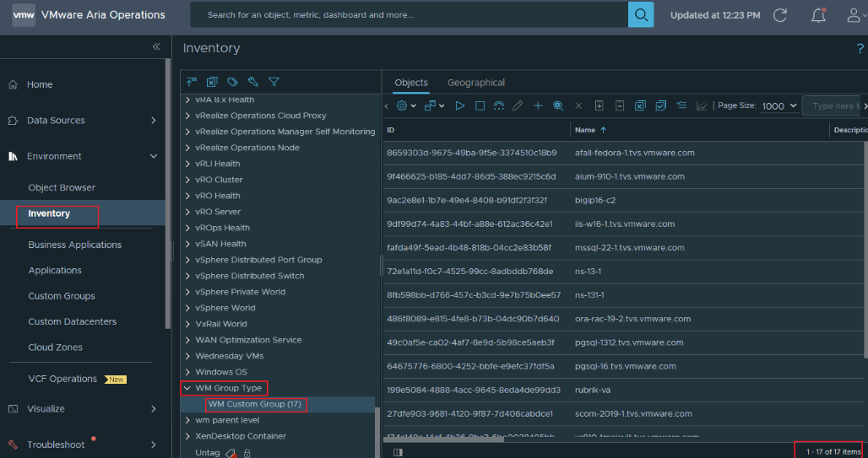Sort by the Name column header
Image resolution: width=868 pixels, height=458 pixels.
(585, 130)
